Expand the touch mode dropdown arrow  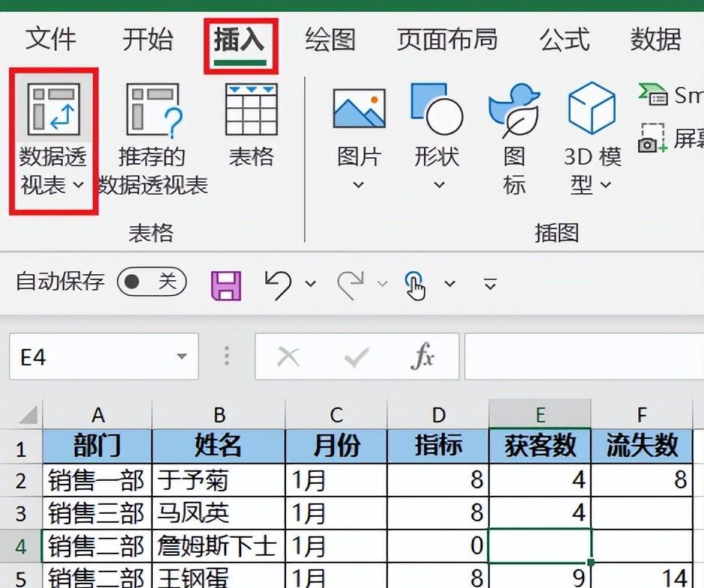pyautogui.click(x=450, y=283)
